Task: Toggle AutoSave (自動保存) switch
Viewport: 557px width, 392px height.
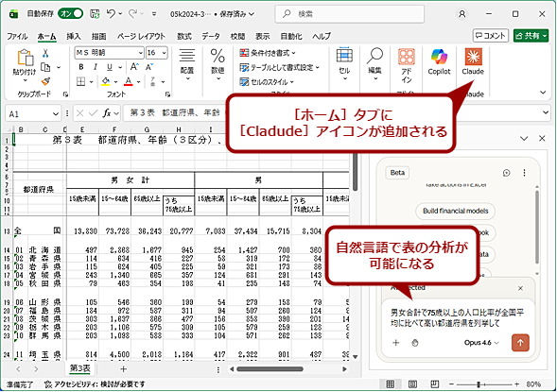Action: tap(70, 14)
